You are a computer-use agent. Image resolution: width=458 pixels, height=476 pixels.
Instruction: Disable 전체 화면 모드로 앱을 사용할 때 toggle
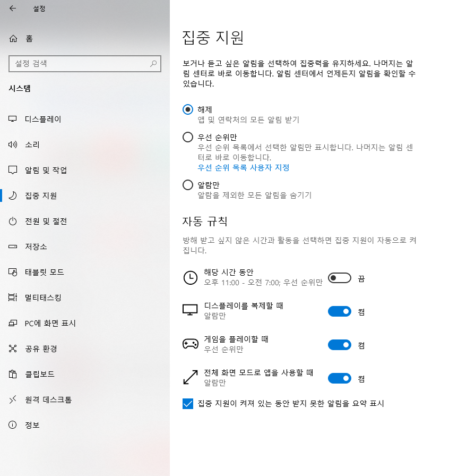(340, 378)
